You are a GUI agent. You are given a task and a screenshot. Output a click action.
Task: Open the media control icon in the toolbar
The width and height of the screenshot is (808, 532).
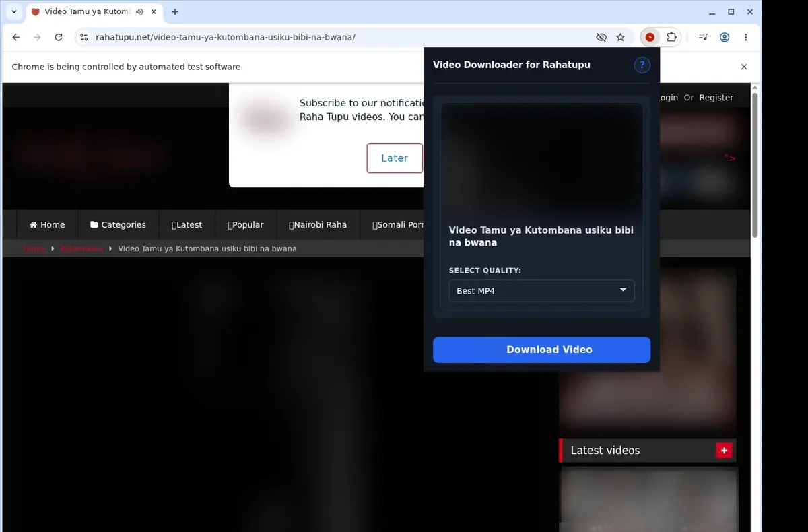[x=703, y=38]
